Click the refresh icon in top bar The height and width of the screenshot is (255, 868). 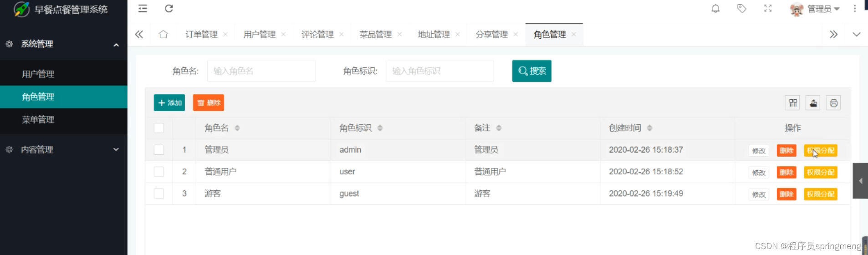click(168, 8)
